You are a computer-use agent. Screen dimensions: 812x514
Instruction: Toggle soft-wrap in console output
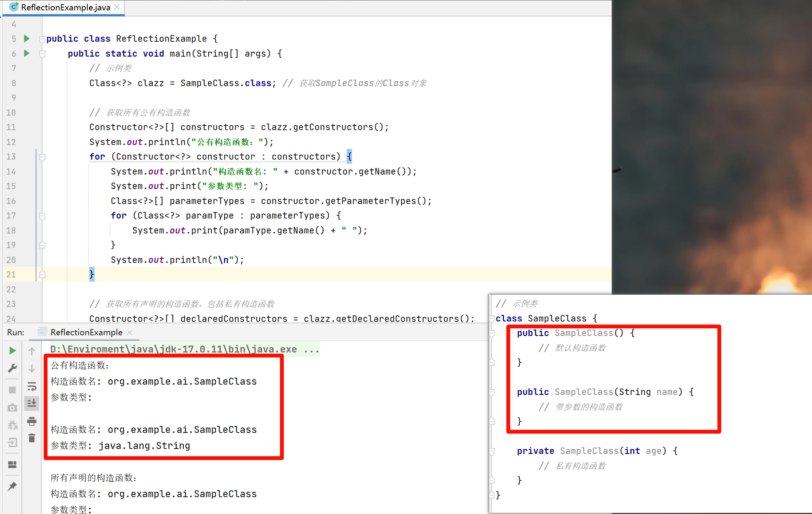(x=32, y=386)
